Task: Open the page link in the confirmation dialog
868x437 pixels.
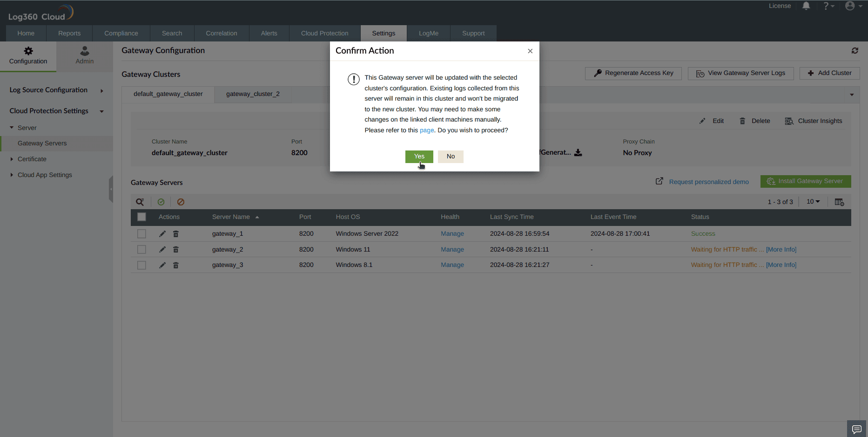Action: [427, 130]
